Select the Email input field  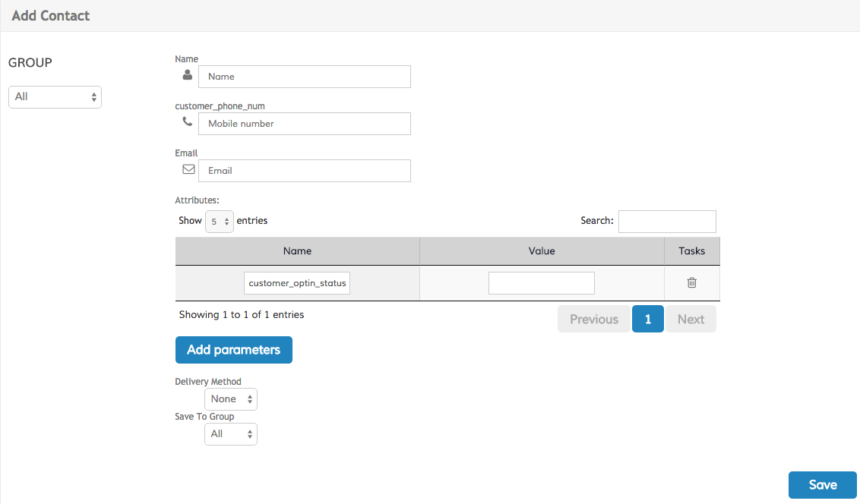(304, 171)
